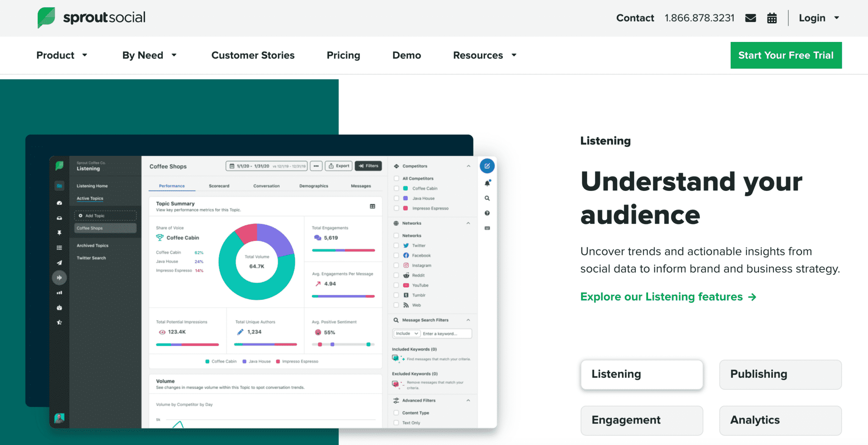Viewport: 868px width, 445px height.
Task: Select the Listening waveform icon in left sidebar
Action: [x=59, y=278]
